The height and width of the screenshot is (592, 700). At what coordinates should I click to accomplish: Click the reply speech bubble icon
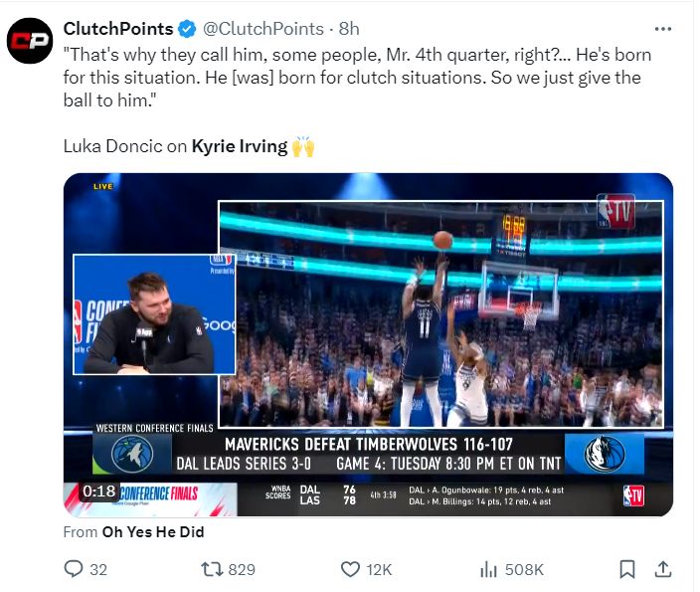tap(73, 569)
